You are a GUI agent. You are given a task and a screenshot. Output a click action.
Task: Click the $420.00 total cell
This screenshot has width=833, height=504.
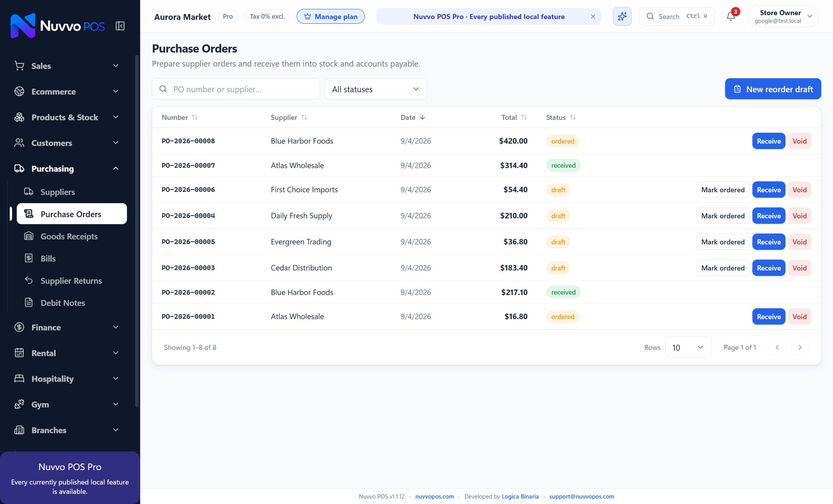tap(513, 141)
